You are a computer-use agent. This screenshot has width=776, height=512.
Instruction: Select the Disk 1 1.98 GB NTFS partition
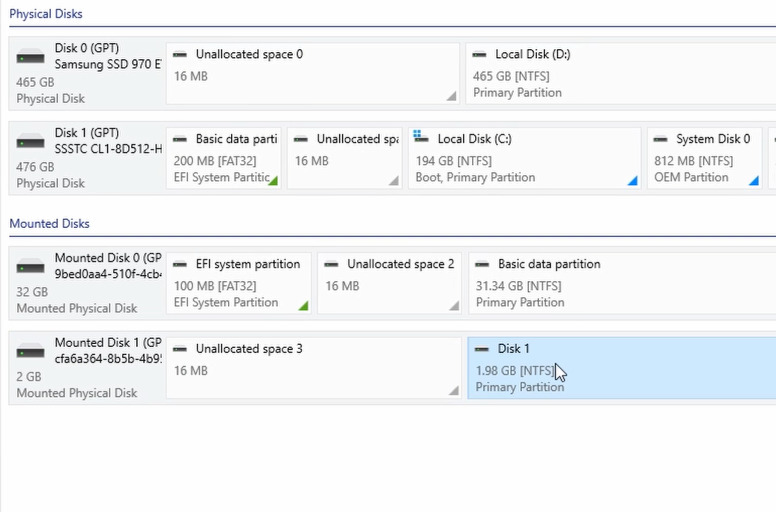[622, 368]
